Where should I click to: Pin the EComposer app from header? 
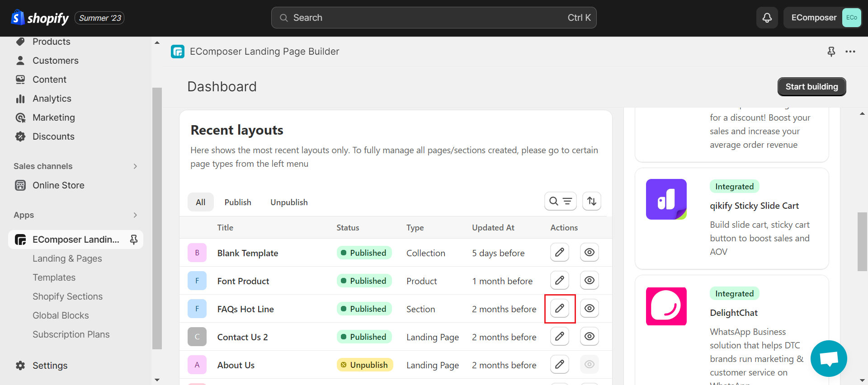(831, 52)
